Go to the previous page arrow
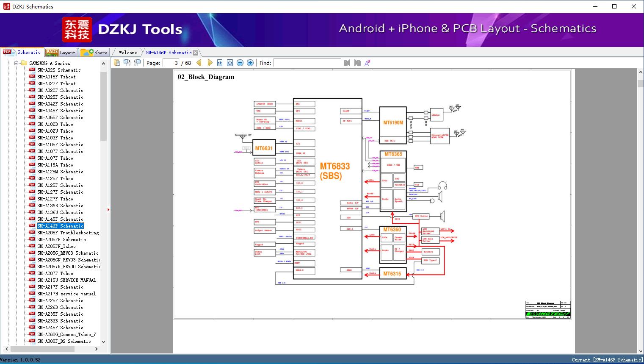This screenshot has height=364, width=644. (199, 63)
